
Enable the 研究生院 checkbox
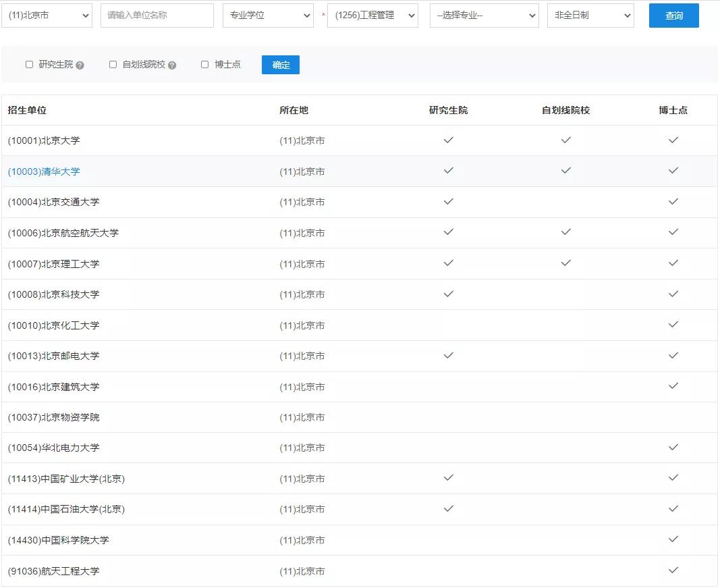coord(29,64)
